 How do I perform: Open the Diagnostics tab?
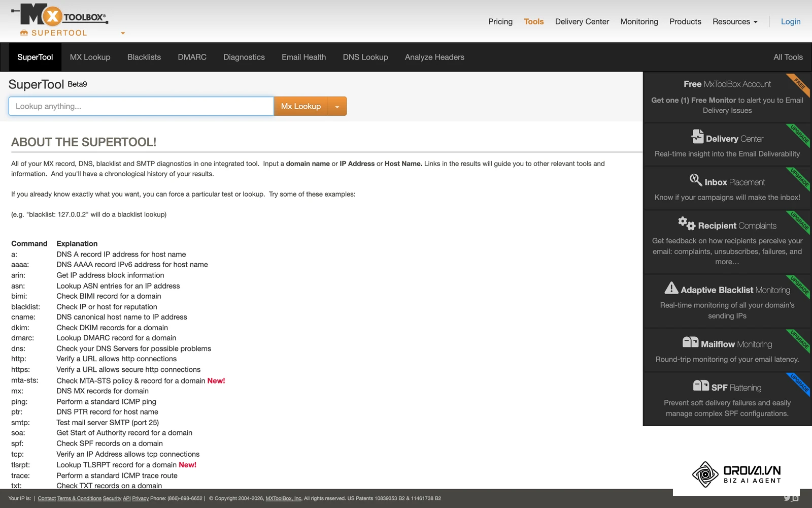(x=244, y=57)
